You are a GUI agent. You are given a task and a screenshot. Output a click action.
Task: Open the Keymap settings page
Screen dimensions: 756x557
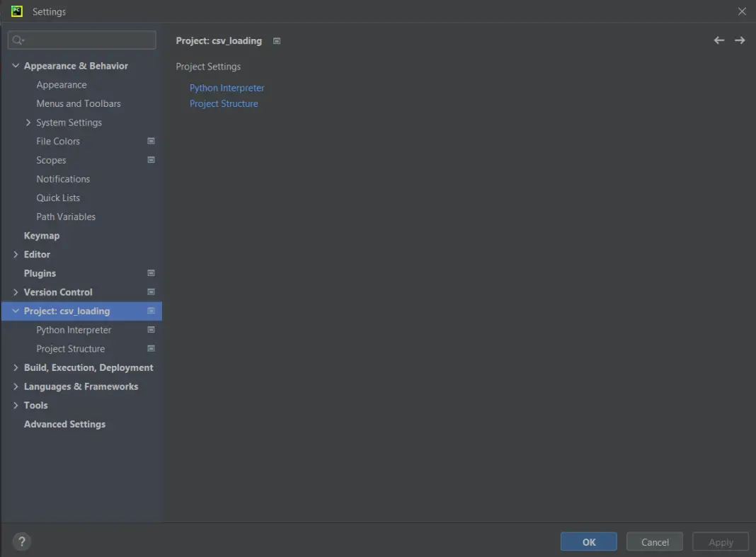pyautogui.click(x=42, y=236)
